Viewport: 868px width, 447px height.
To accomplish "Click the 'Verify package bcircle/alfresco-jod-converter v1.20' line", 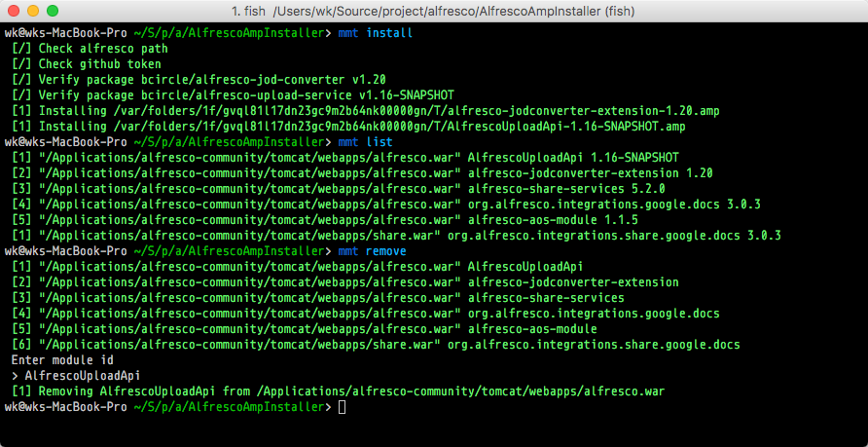I will [x=199, y=80].
